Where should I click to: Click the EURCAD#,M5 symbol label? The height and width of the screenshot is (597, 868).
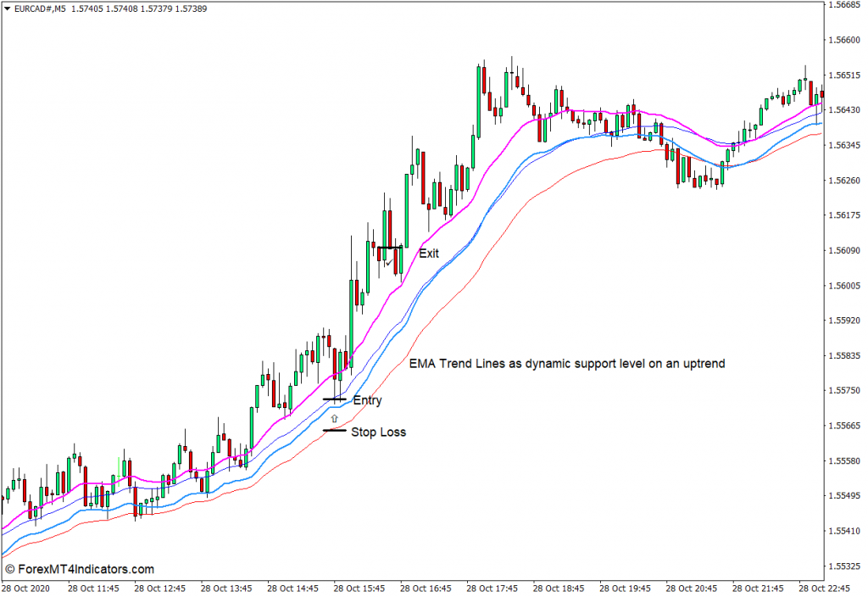pos(40,8)
